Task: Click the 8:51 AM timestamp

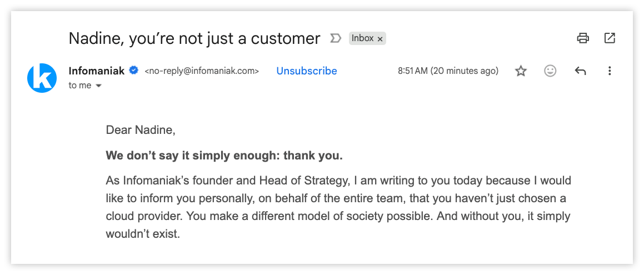Action: tap(448, 71)
